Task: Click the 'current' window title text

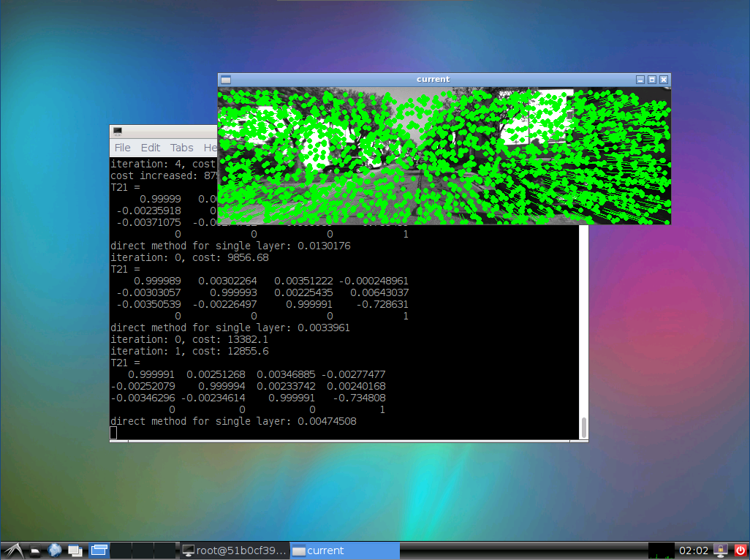Action: [x=433, y=80]
